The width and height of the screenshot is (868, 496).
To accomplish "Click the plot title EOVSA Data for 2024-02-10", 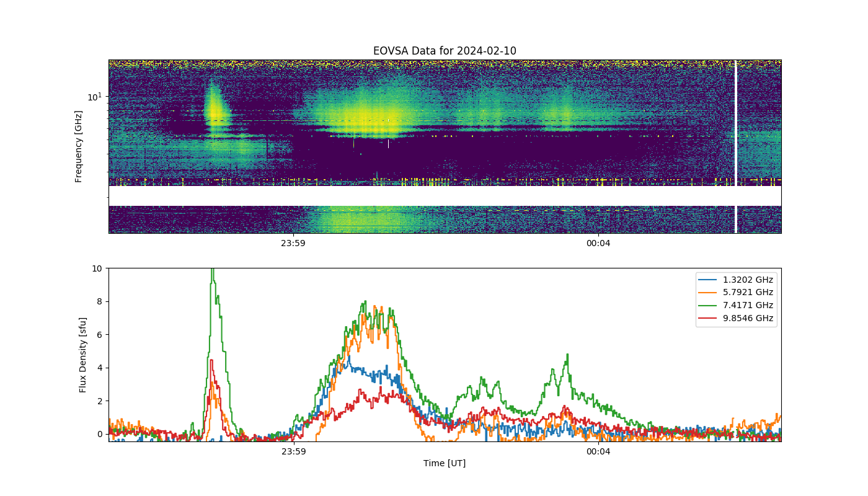I will click(x=445, y=51).
